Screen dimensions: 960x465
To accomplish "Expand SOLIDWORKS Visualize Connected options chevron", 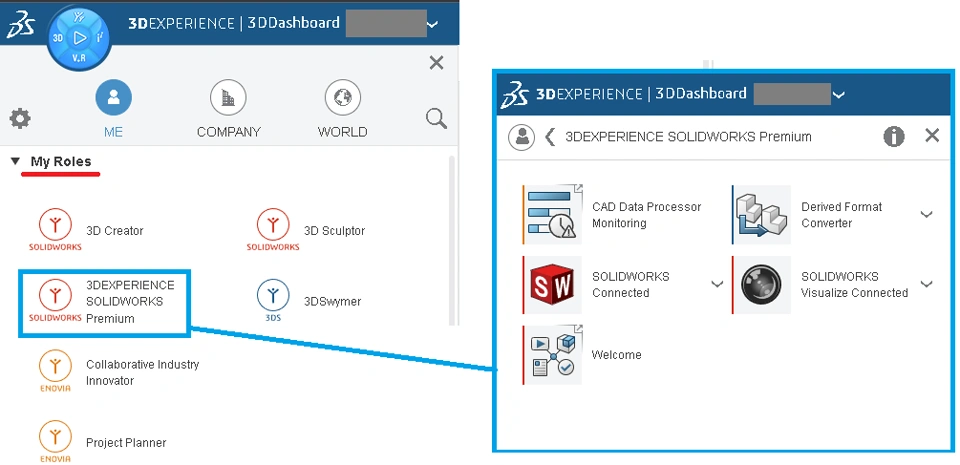I will tap(926, 284).
